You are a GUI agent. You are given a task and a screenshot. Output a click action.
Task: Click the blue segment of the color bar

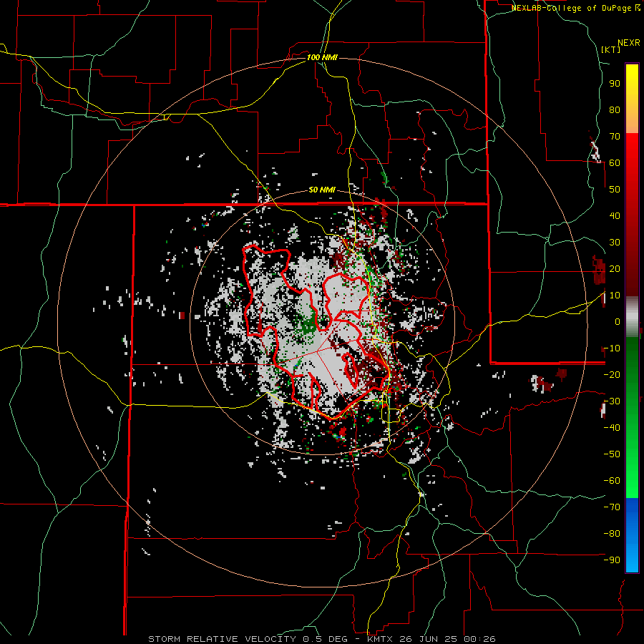pos(632,535)
